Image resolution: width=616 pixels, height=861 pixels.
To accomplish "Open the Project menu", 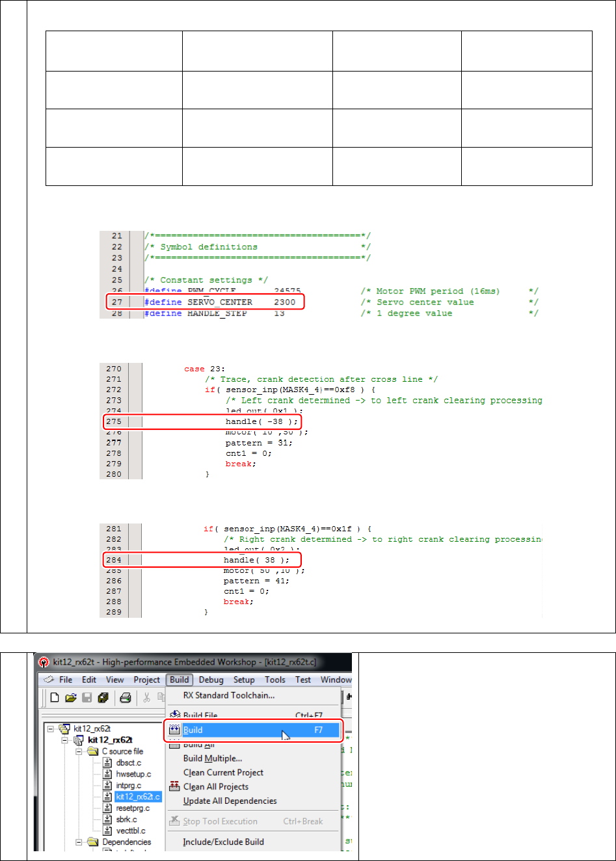I will 147,680.
